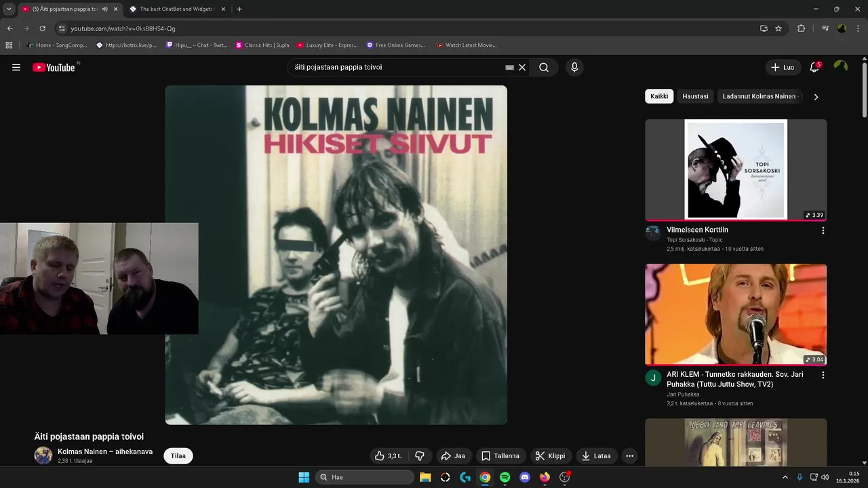Bookmark this page with the star
Viewport: 868px width, 488px height.
778,28
